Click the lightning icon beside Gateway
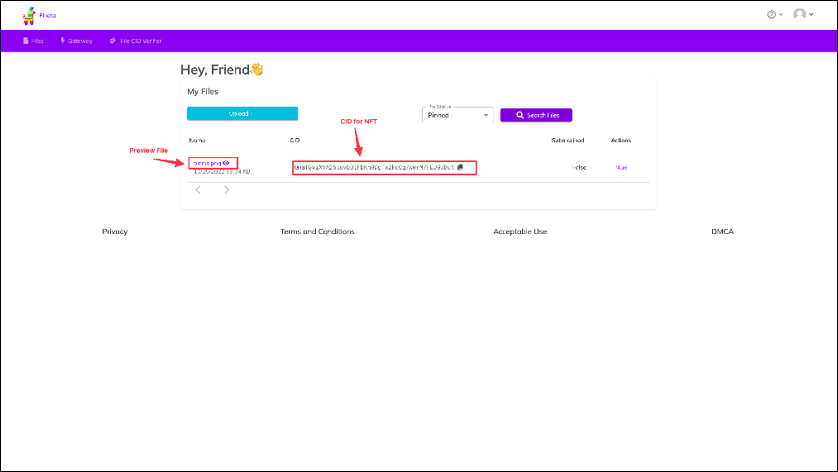This screenshot has height=472, width=838. 63,41
